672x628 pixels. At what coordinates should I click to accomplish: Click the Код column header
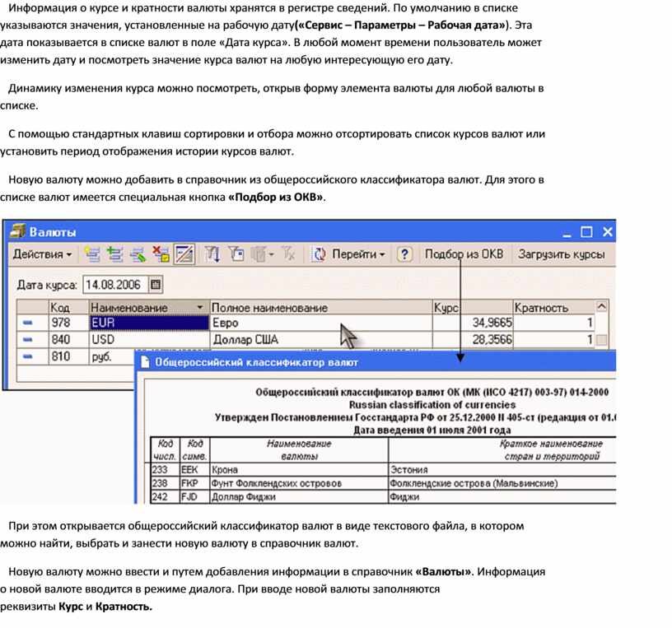[68, 308]
